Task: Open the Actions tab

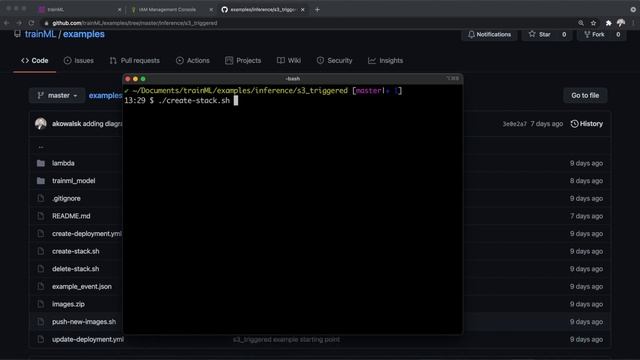Action: (x=193, y=60)
